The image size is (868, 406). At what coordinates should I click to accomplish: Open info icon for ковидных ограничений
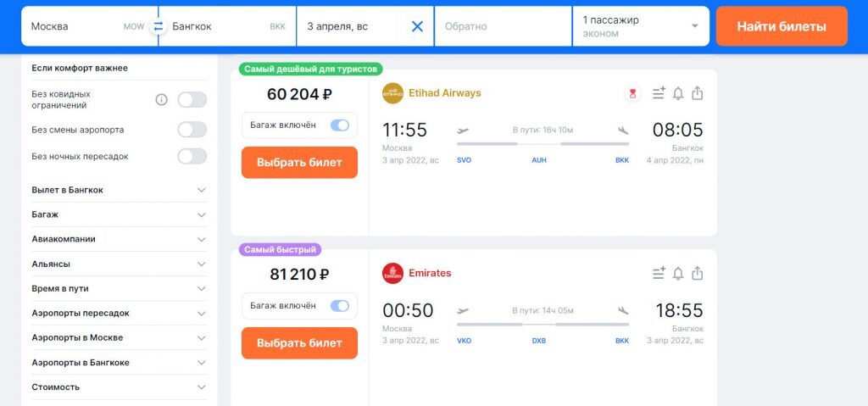coord(161,100)
